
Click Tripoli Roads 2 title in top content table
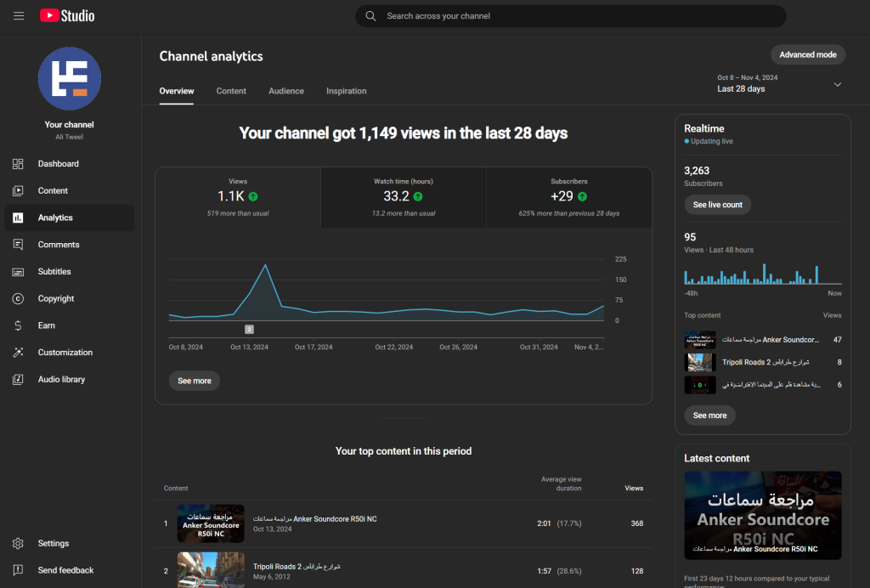click(297, 567)
